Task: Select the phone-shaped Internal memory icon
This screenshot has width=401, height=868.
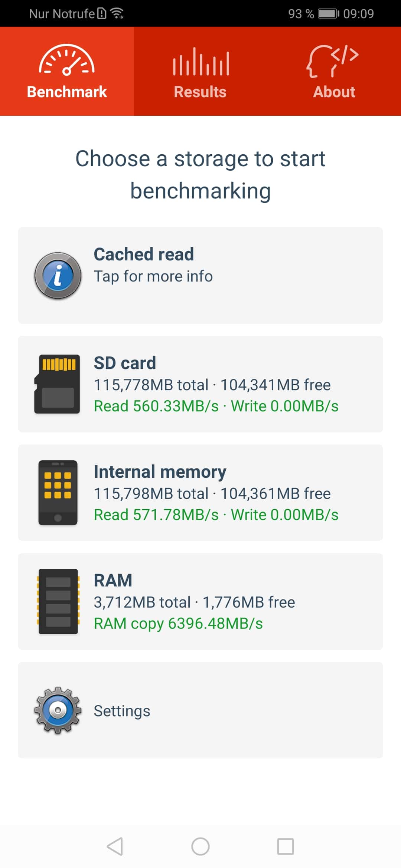Action: click(x=58, y=493)
